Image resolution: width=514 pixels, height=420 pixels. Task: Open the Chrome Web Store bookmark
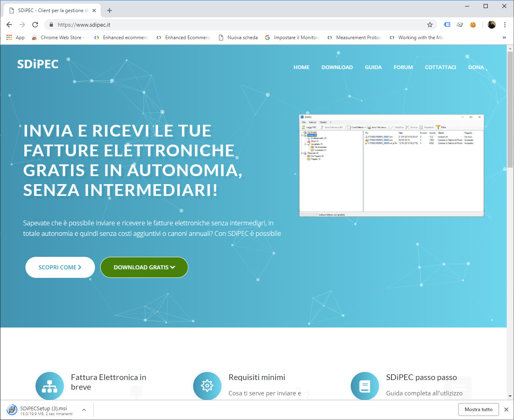[x=58, y=38]
